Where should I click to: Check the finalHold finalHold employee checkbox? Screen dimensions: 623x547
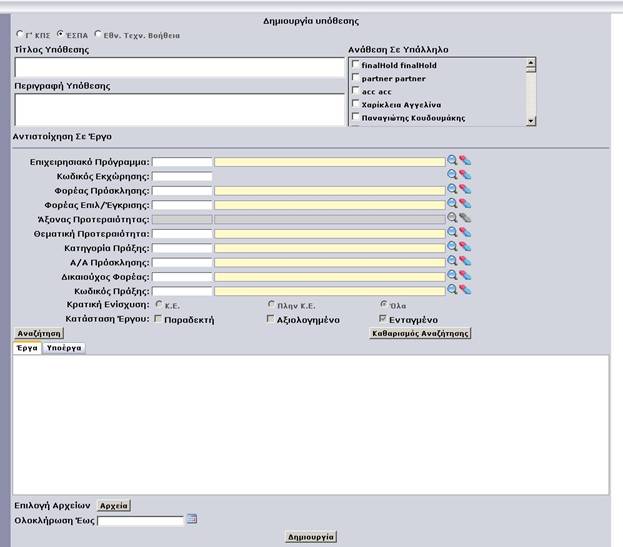click(x=355, y=65)
